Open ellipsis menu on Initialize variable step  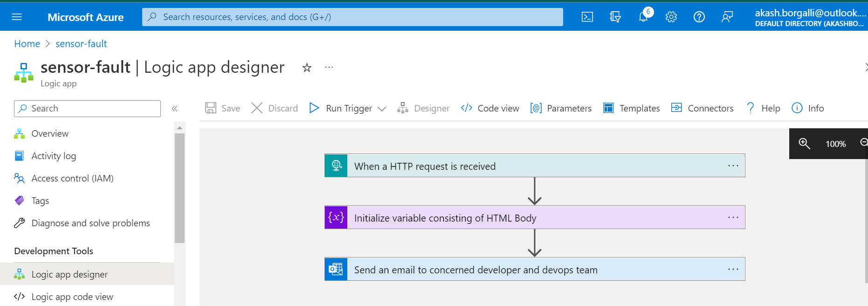click(733, 218)
